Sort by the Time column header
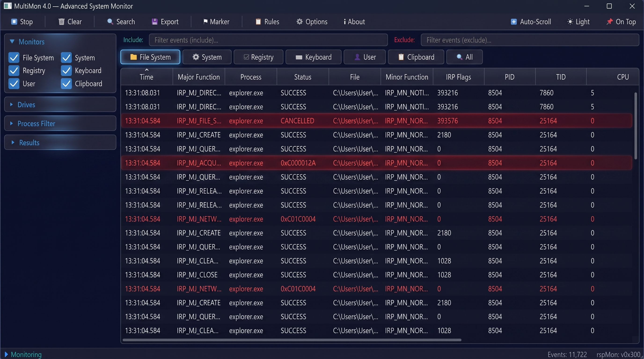The height and width of the screenshot is (359, 644). pyautogui.click(x=146, y=77)
